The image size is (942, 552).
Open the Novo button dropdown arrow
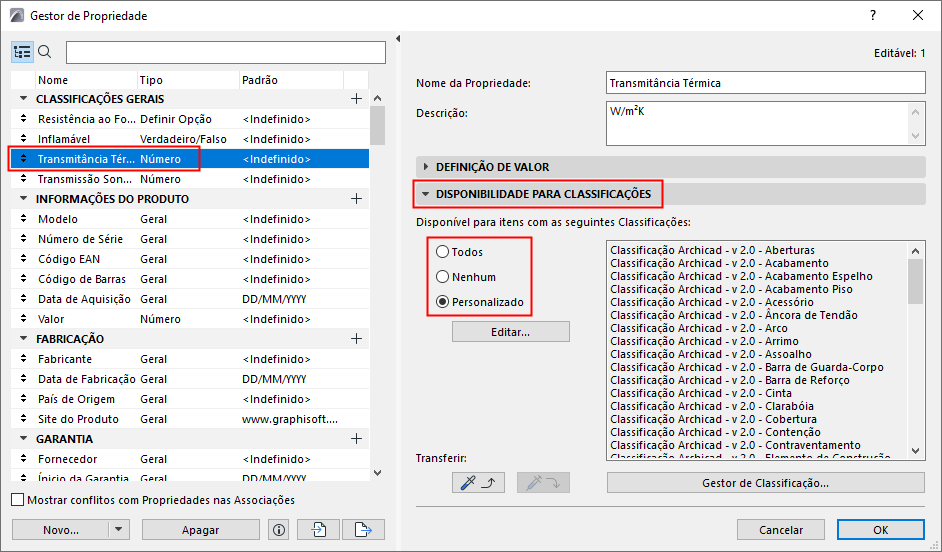coord(119,530)
